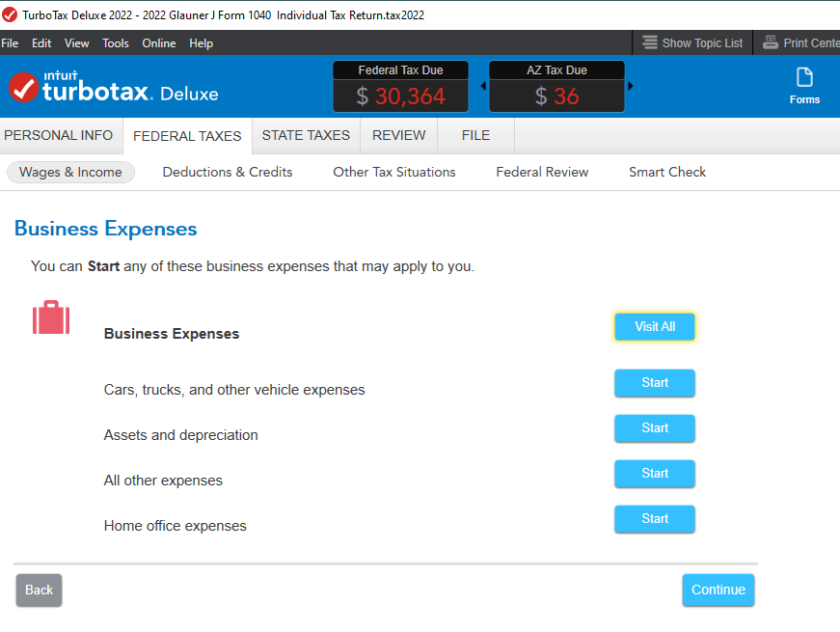The width and height of the screenshot is (840, 632).
Task: Go to the Smart Check section
Action: (667, 172)
